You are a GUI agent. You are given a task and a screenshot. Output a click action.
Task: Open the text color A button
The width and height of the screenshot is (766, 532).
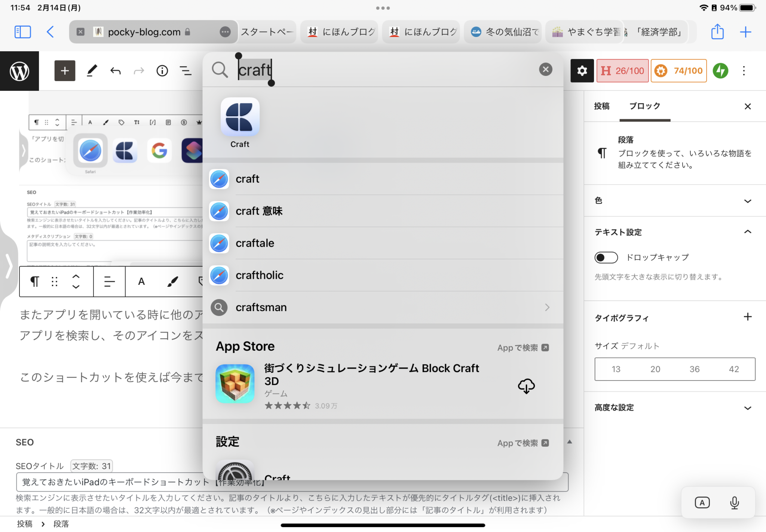pyautogui.click(x=141, y=282)
